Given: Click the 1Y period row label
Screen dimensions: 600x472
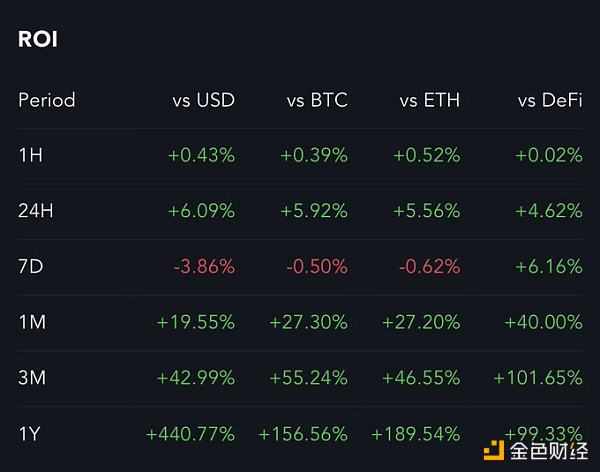Looking at the screenshot, I should coord(30,434).
